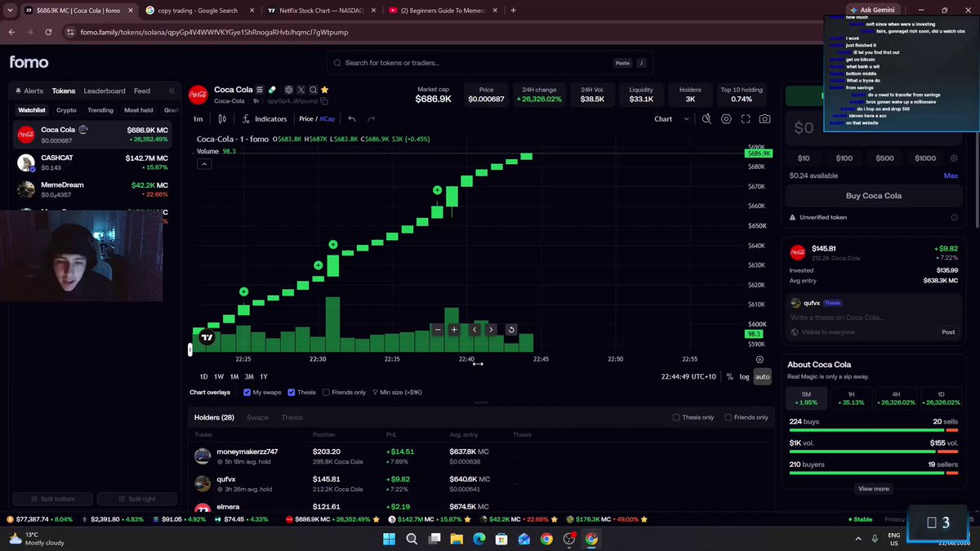Undo the last chart action
Image resolution: width=980 pixels, height=551 pixels.
click(352, 119)
